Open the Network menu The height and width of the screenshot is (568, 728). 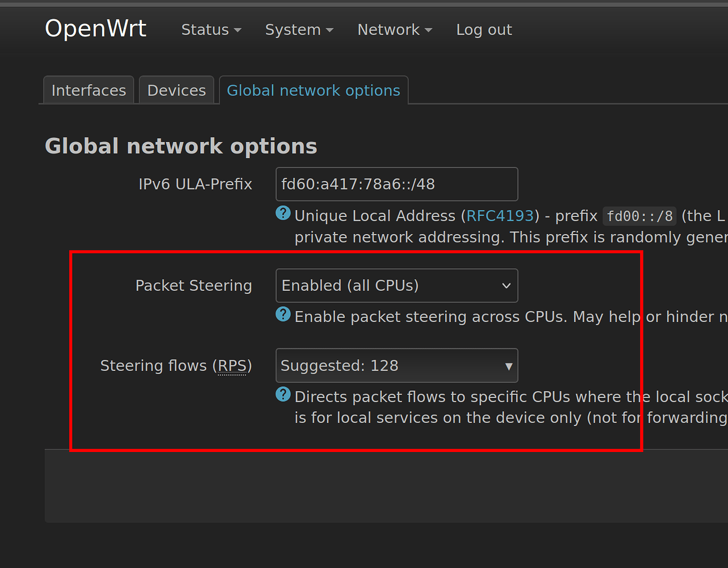pos(388,30)
